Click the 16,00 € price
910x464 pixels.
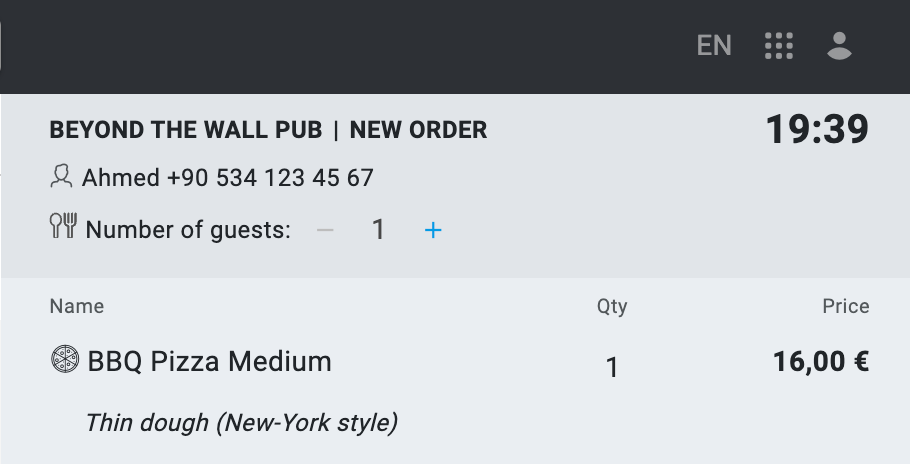tap(820, 361)
